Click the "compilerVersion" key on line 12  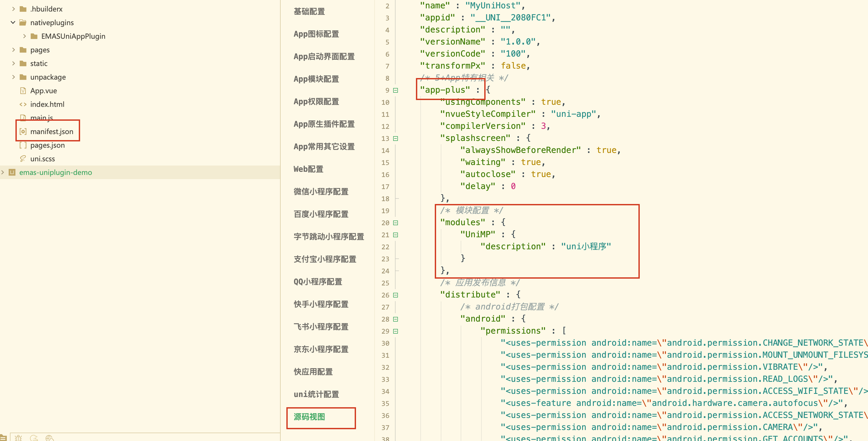click(483, 126)
